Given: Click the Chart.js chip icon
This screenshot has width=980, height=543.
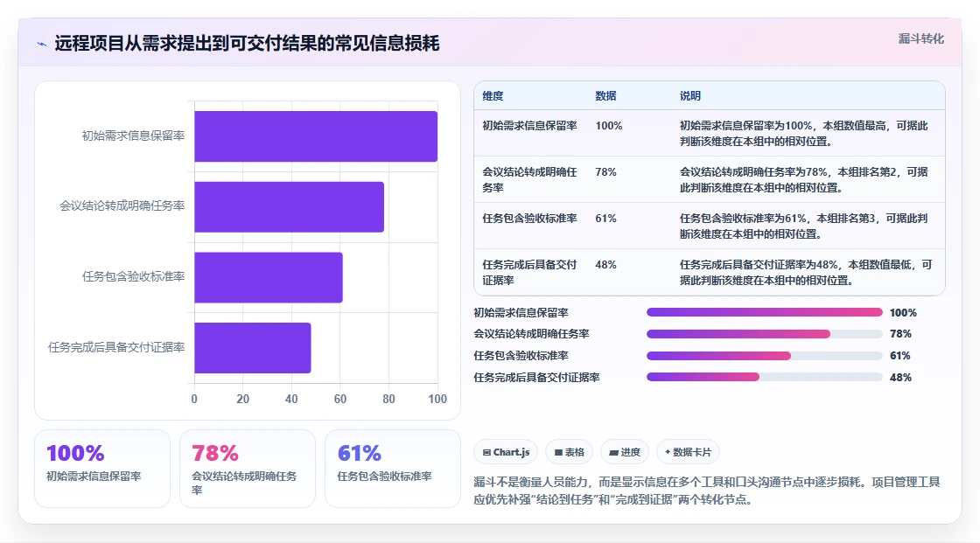Looking at the screenshot, I should 486,452.
